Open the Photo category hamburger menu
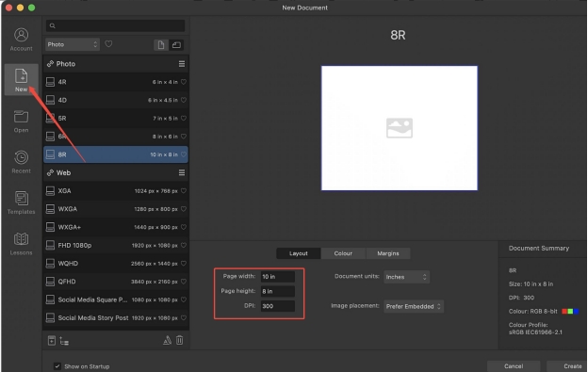588x372 pixels. point(182,64)
